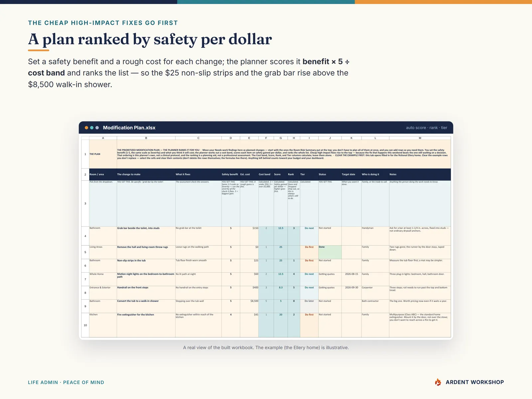Click the 'ARDENT WORKSHOP' brand name

pos(475,382)
